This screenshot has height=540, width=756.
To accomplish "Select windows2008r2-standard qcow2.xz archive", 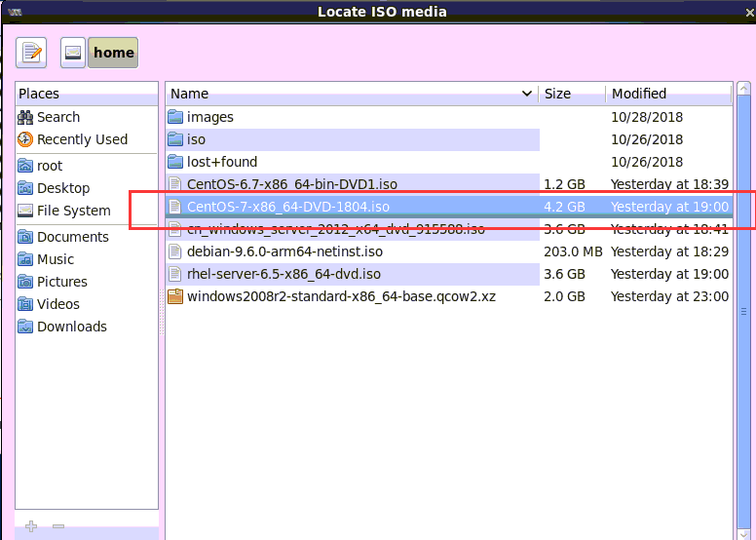I will tap(341, 296).
